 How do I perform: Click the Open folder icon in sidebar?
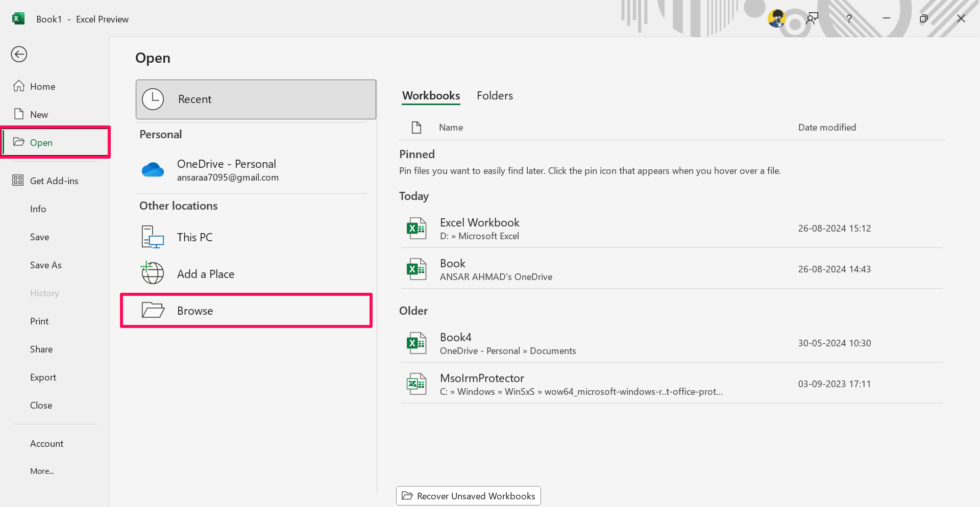point(19,142)
